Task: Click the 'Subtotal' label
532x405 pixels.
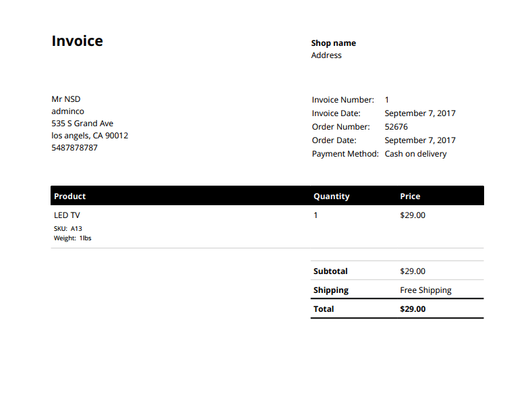Action: tap(330, 271)
